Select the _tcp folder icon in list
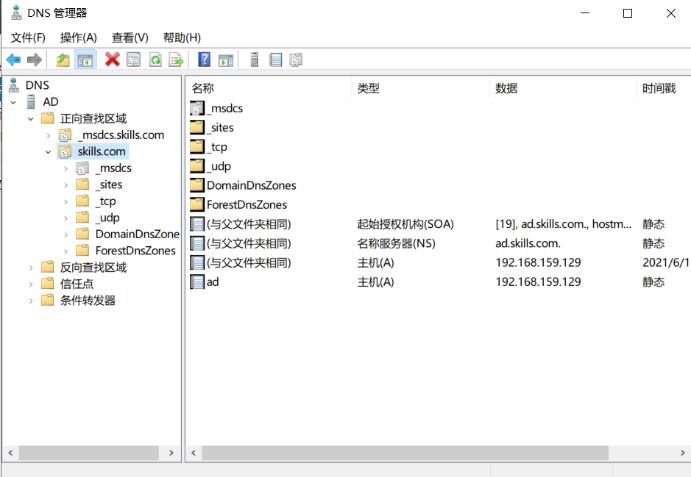691x477 pixels. 197,147
